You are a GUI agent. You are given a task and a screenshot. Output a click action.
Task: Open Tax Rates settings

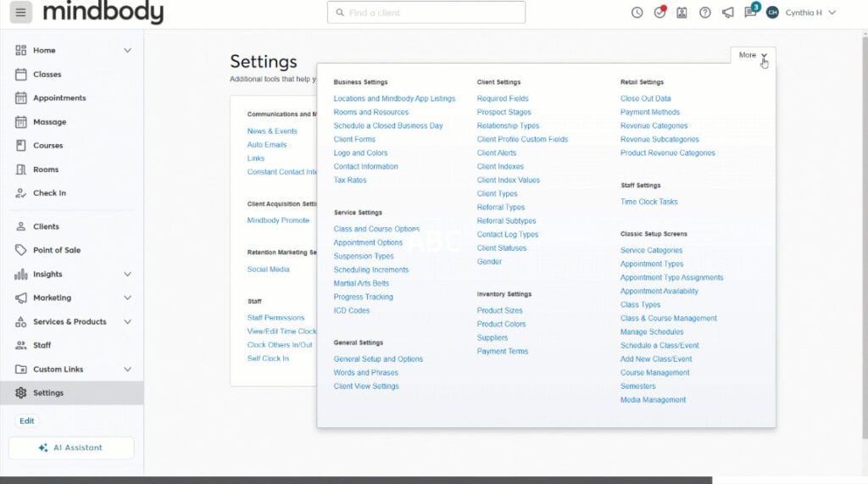pyautogui.click(x=350, y=180)
